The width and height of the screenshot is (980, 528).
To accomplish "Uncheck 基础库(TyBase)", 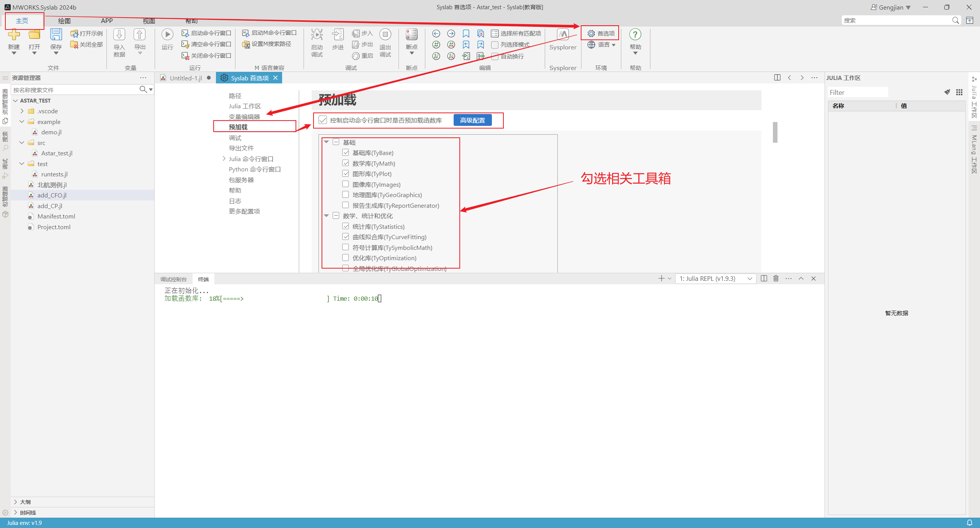I will point(346,153).
